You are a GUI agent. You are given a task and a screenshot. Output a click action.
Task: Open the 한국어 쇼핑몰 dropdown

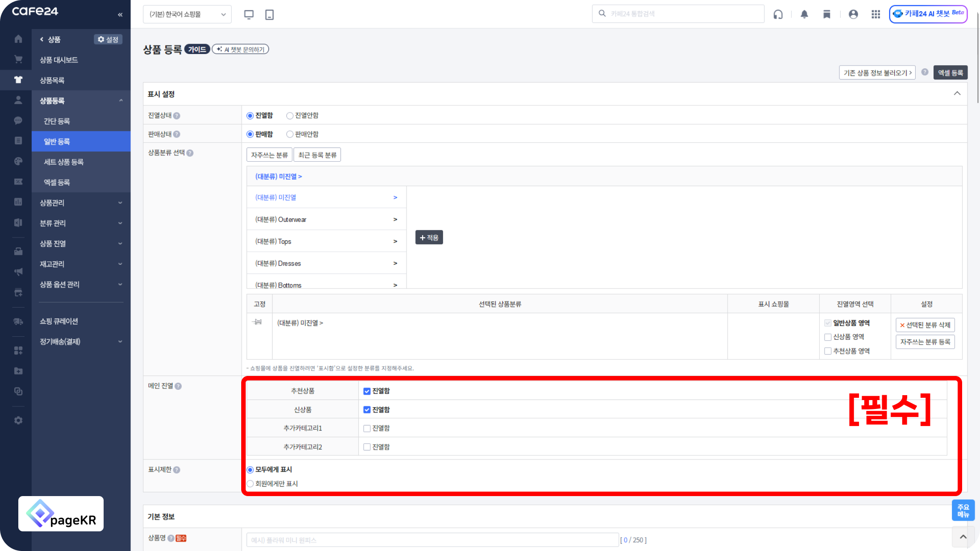pos(187,14)
